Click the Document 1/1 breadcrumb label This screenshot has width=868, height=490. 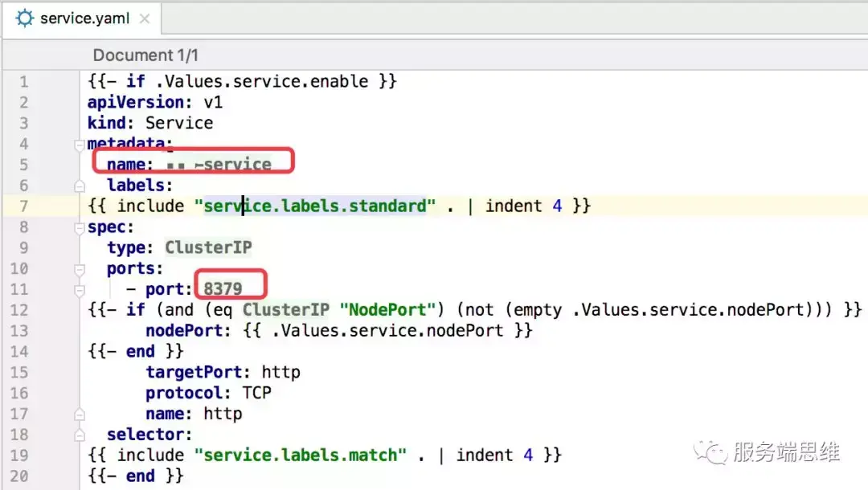click(x=145, y=55)
